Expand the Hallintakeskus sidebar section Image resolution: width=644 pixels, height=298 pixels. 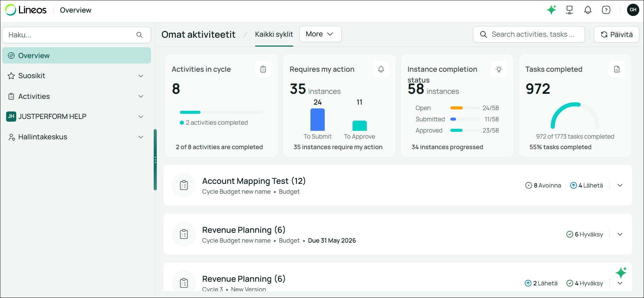141,137
